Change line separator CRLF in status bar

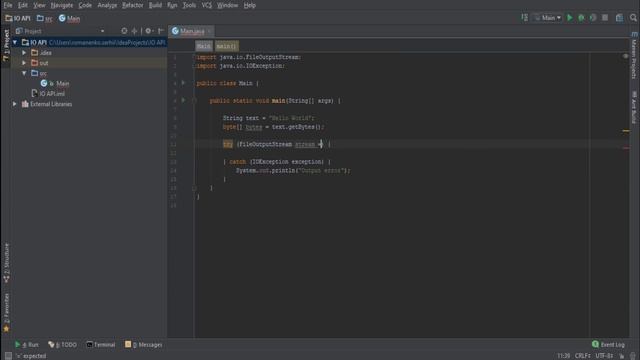click(582, 356)
